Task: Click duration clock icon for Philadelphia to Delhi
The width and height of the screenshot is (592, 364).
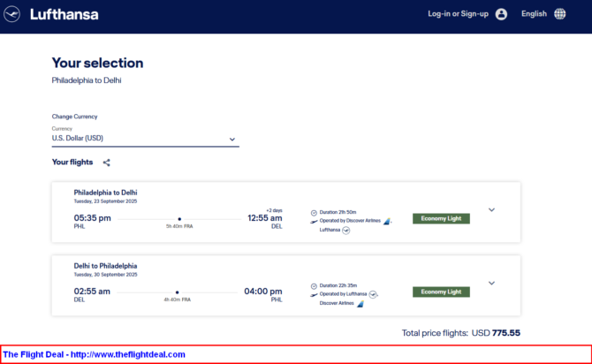Action: click(314, 213)
